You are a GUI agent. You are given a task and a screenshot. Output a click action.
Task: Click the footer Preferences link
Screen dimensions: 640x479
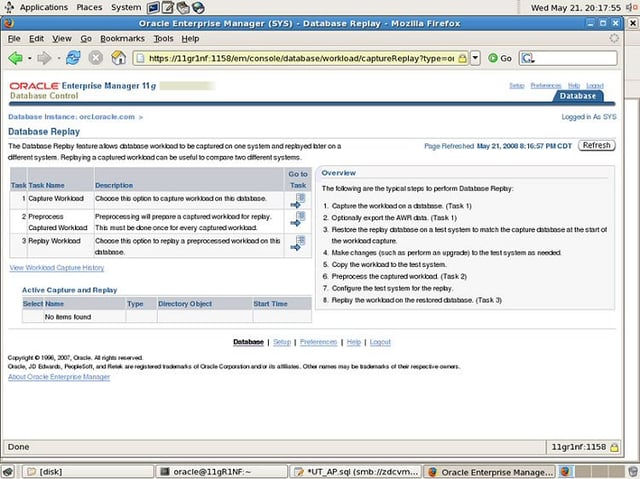click(x=318, y=342)
